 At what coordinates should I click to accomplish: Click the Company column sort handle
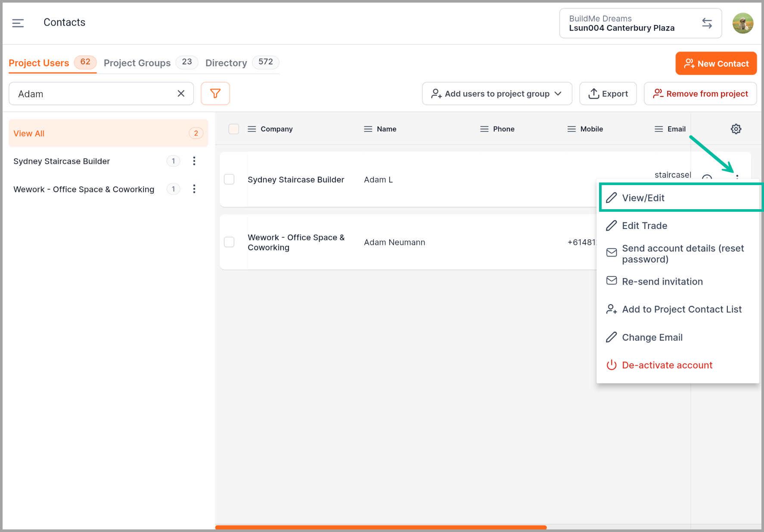point(252,129)
